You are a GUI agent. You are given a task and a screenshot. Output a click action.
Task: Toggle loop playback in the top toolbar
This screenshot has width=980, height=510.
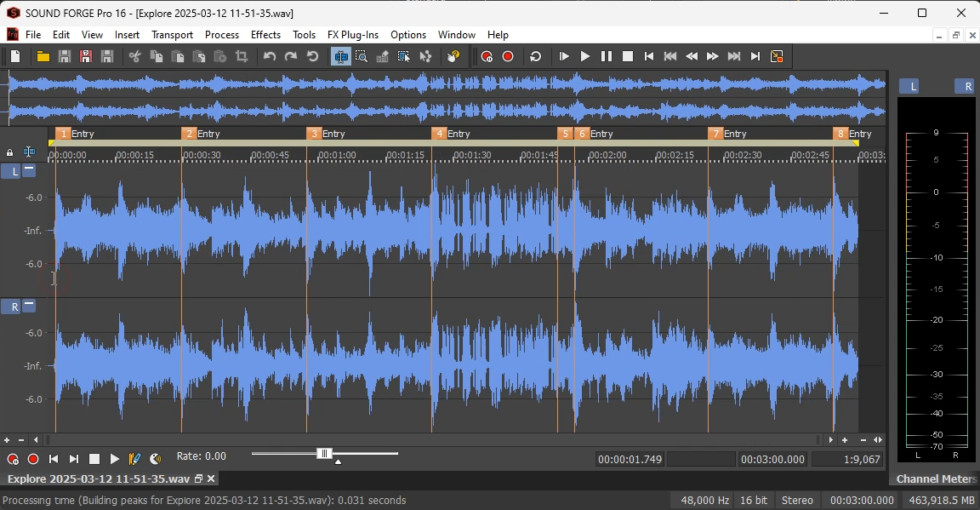[535, 57]
